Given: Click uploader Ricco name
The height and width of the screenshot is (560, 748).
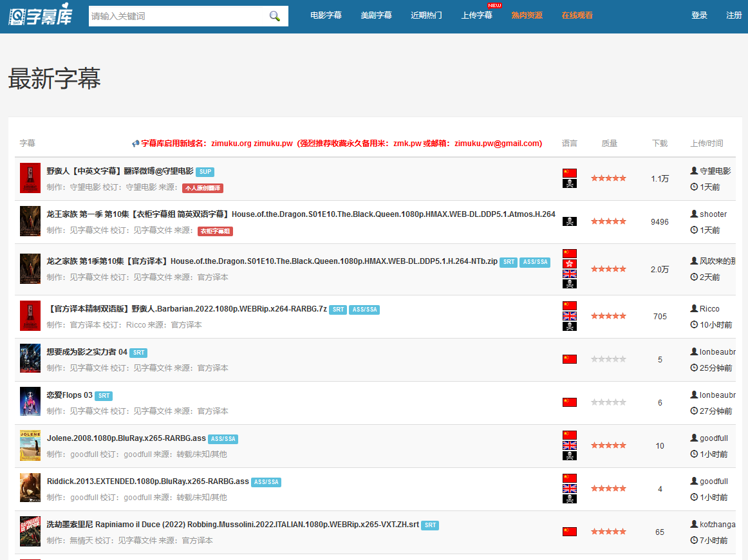Looking at the screenshot, I should 709,308.
